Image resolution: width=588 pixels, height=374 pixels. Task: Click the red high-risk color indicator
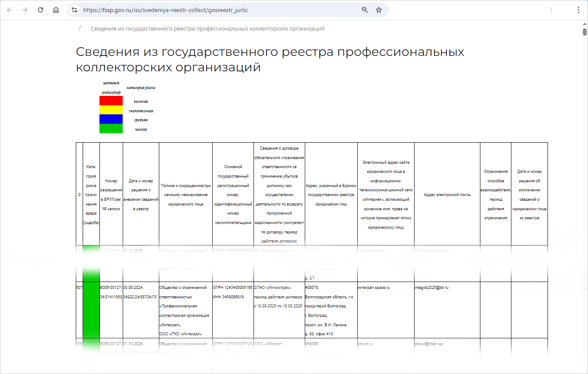(111, 101)
